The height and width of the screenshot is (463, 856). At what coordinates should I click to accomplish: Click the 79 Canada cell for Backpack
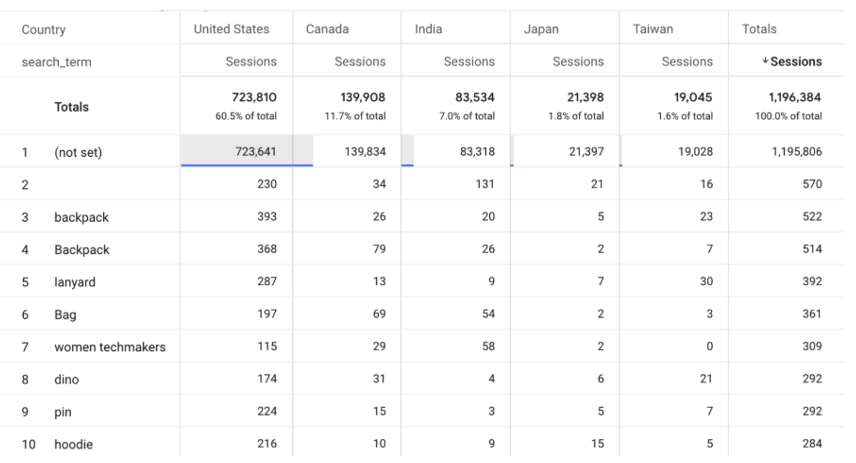(379, 249)
